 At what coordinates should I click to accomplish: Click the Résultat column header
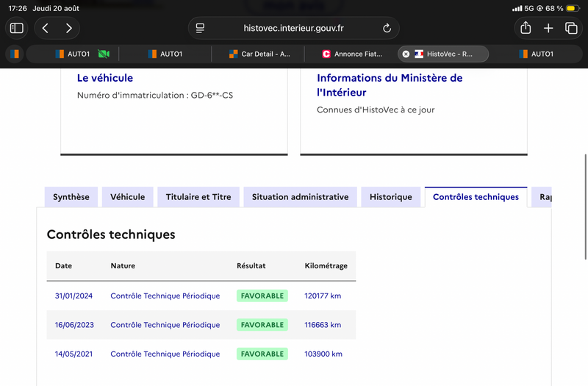coord(251,265)
